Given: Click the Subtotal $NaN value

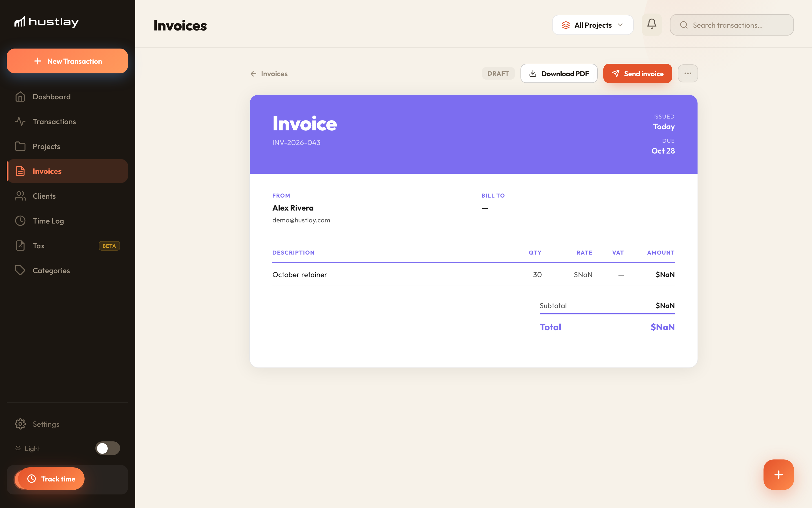Looking at the screenshot, I should (665, 305).
